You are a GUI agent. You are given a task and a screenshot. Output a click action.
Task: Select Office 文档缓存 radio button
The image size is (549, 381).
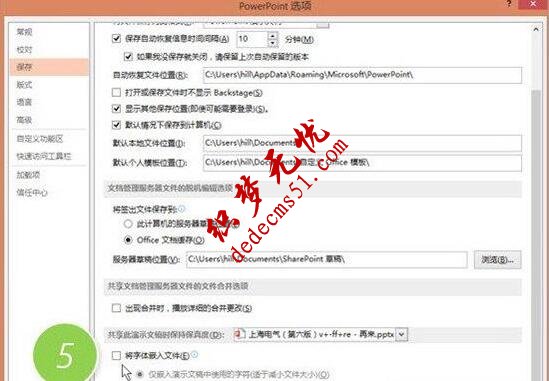(128, 240)
